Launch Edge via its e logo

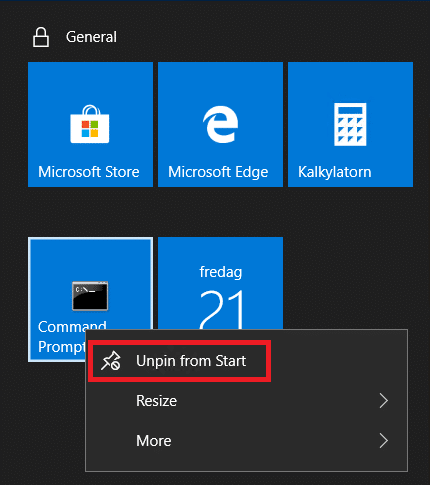(221, 124)
